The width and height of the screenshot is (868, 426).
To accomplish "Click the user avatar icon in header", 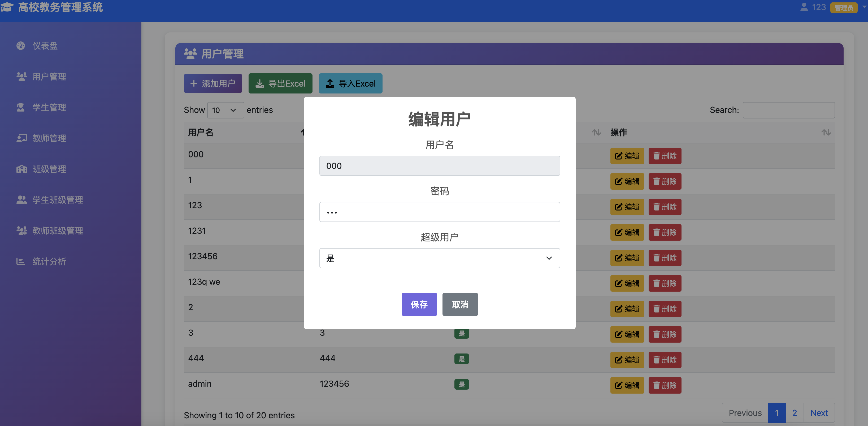I will click(804, 7).
